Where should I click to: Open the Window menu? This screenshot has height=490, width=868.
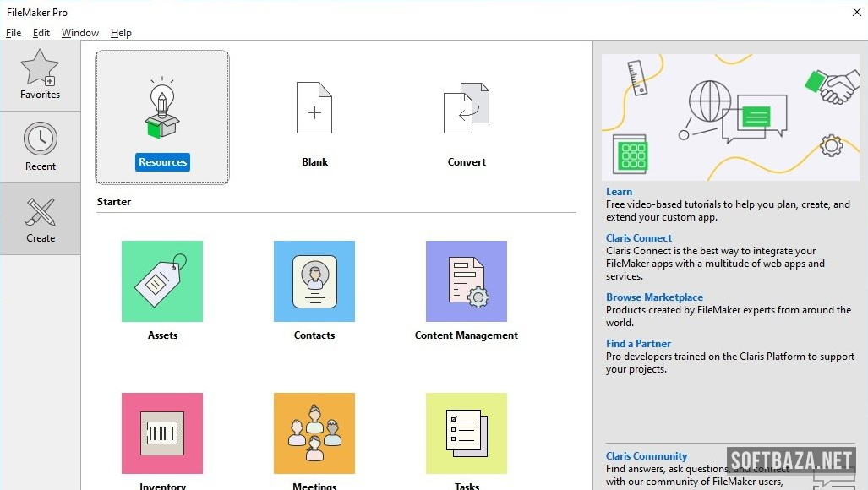(80, 33)
